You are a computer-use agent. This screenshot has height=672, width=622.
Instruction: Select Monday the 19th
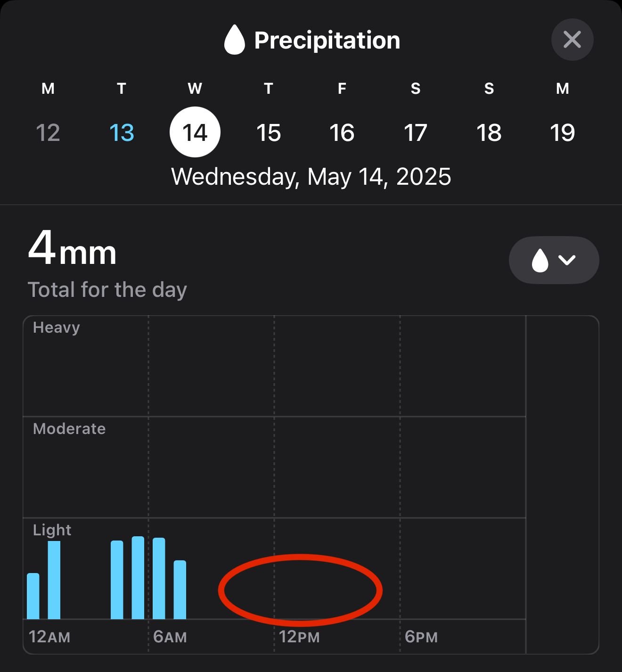coord(563,132)
